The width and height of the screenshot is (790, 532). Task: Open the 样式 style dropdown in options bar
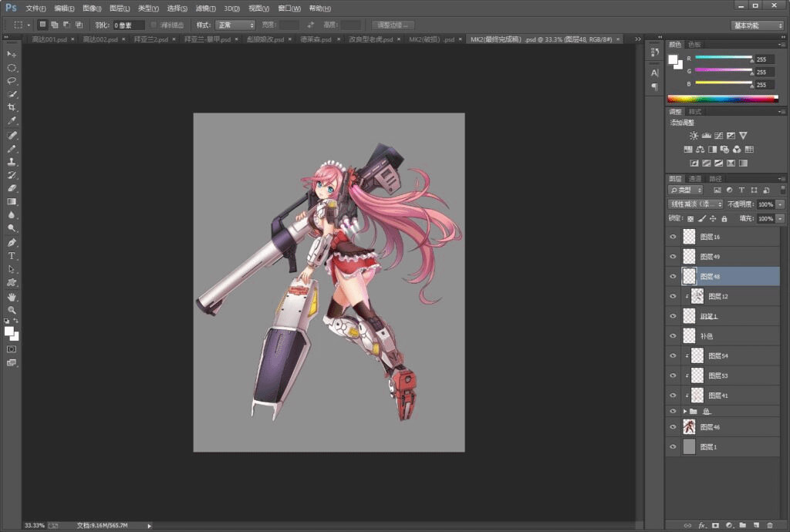pyautogui.click(x=235, y=25)
